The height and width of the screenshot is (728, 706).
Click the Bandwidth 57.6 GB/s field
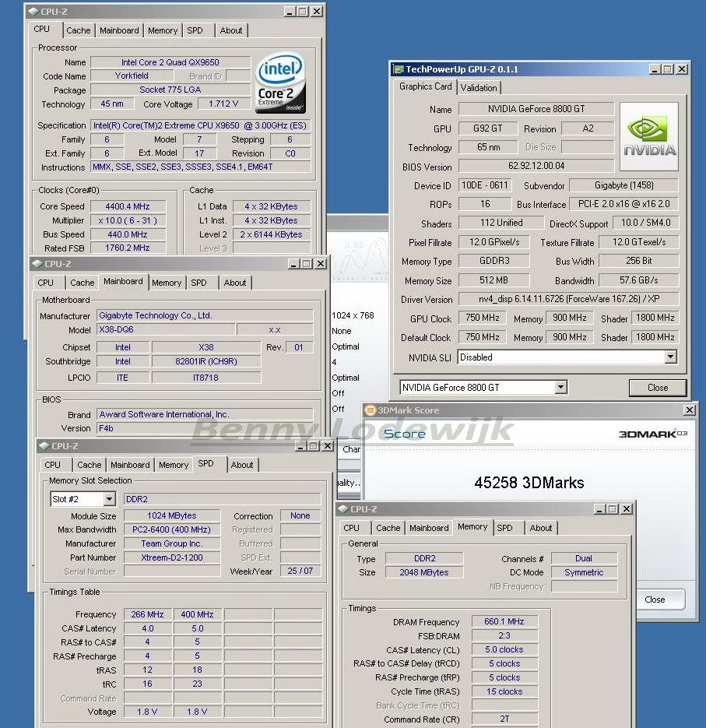point(639,280)
